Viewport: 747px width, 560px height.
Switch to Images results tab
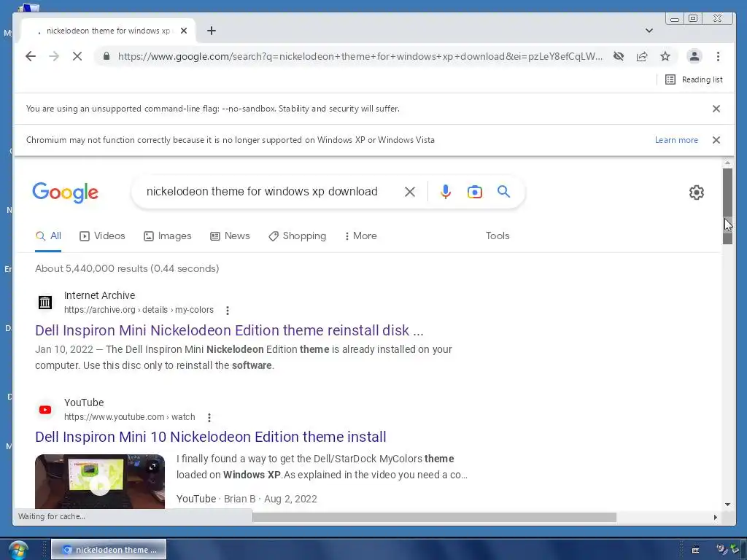167,236
